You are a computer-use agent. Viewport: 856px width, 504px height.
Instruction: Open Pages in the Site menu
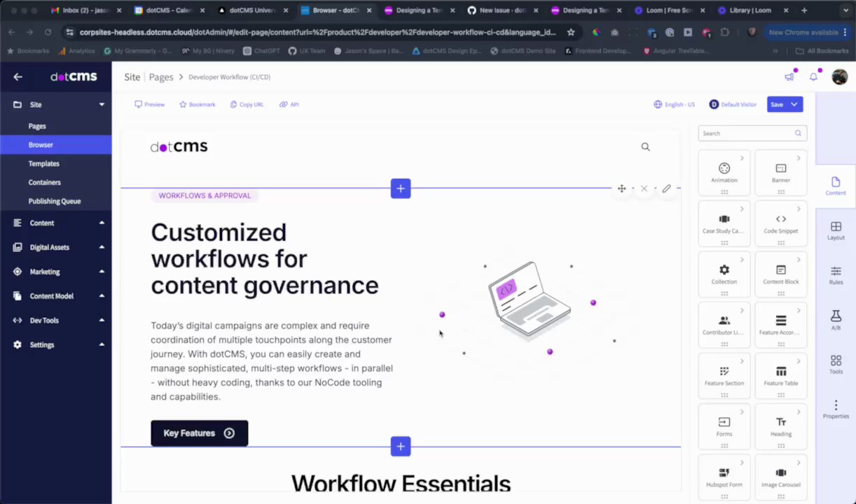click(37, 126)
